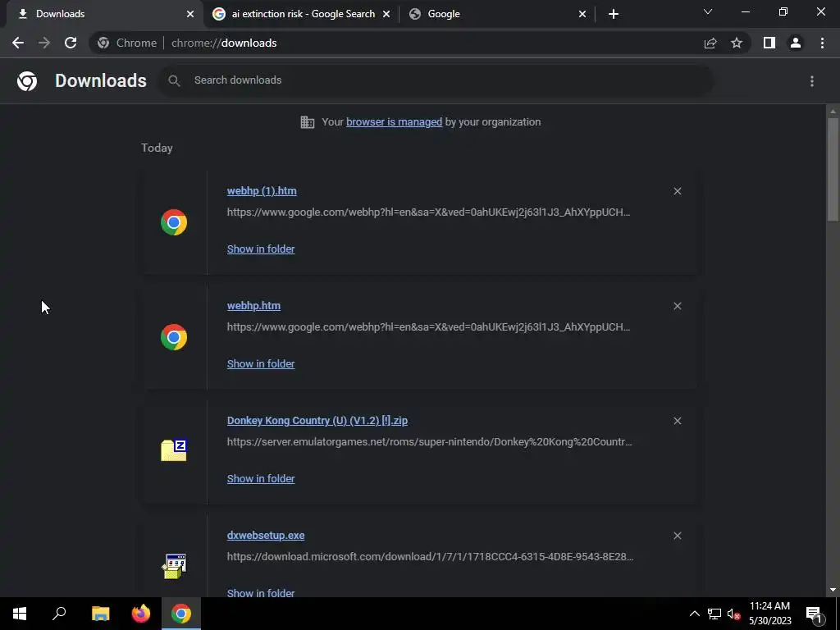Remove dxwebsetup.exe from the list
This screenshot has height=630, width=840.
[677, 536]
